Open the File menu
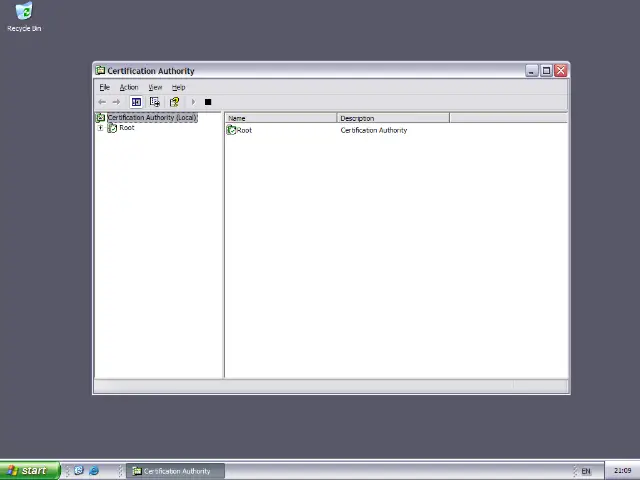 coord(104,87)
